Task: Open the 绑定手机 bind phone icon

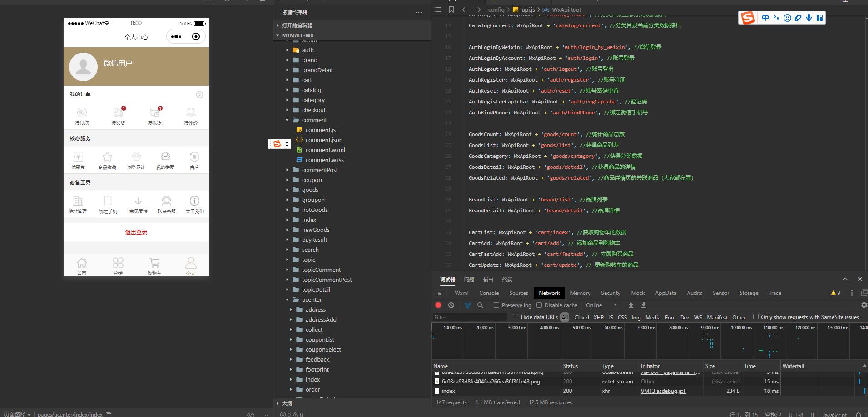Action: point(108,201)
